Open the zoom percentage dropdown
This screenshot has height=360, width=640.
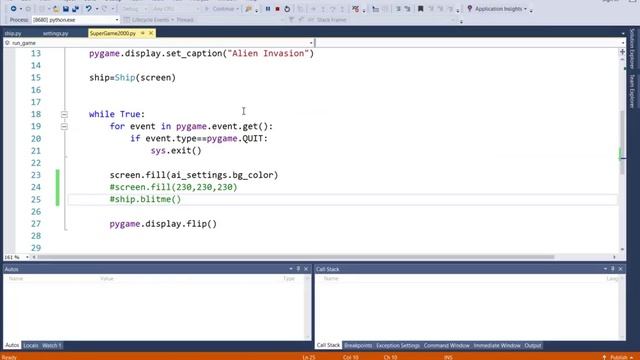tap(27, 257)
